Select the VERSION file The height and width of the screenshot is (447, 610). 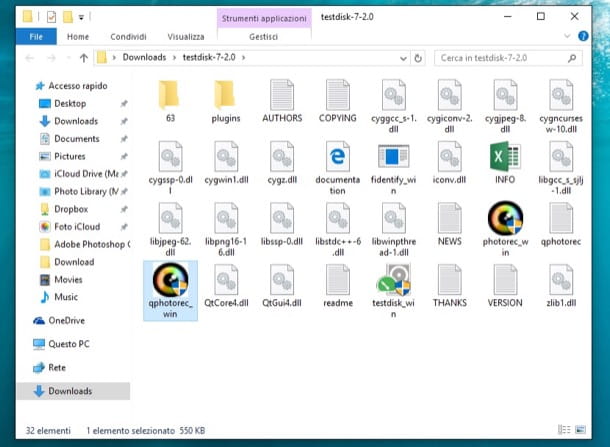click(x=505, y=286)
